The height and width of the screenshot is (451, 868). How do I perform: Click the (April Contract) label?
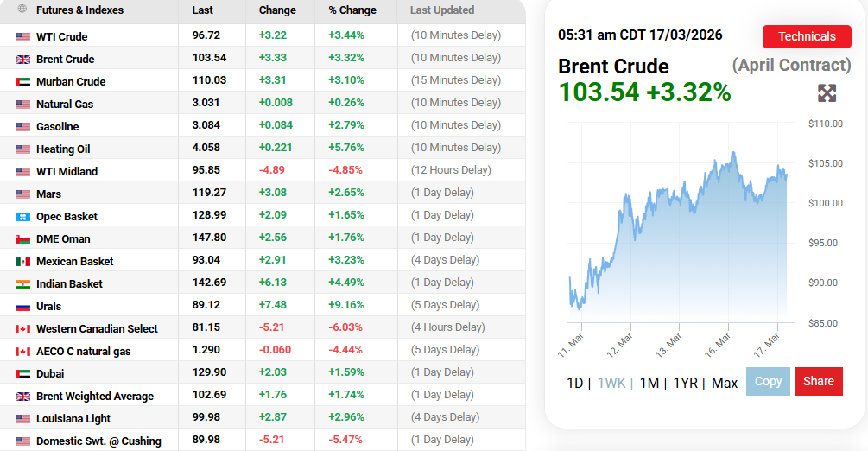coord(792,66)
